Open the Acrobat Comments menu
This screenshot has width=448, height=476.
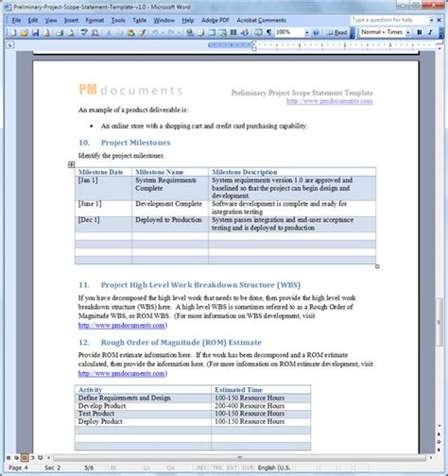(x=262, y=21)
